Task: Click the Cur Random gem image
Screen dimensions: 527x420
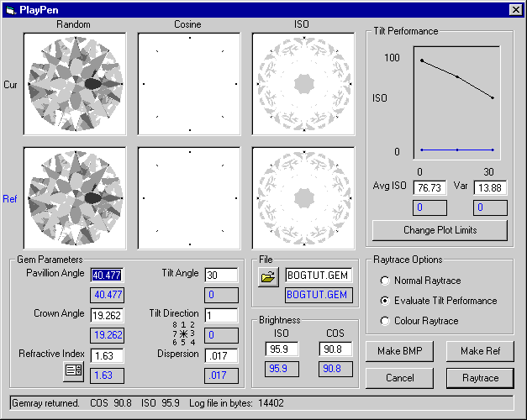Action: point(75,84)
